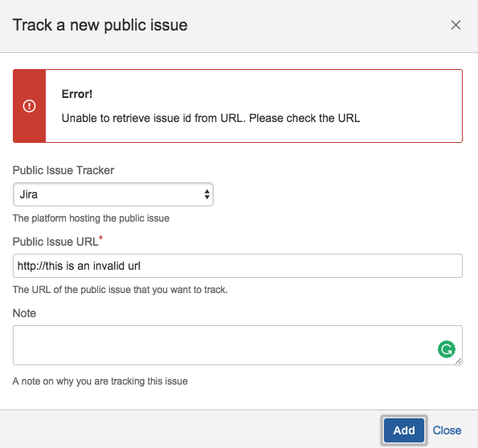Click the red error exclamation icon
Image resolution: width=478 pixels, height=448 pixels.
[29, 106]
